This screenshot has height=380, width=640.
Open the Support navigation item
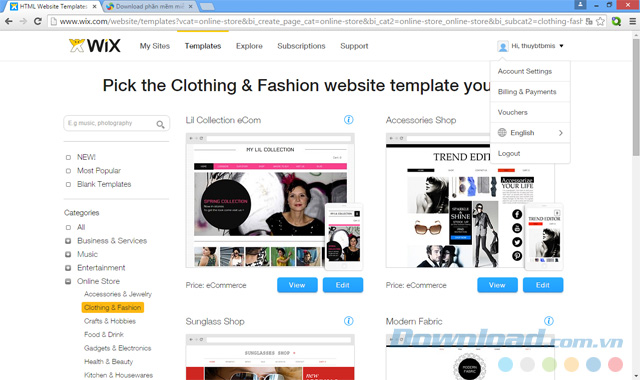pyautogui.click(x=354, y=46)
